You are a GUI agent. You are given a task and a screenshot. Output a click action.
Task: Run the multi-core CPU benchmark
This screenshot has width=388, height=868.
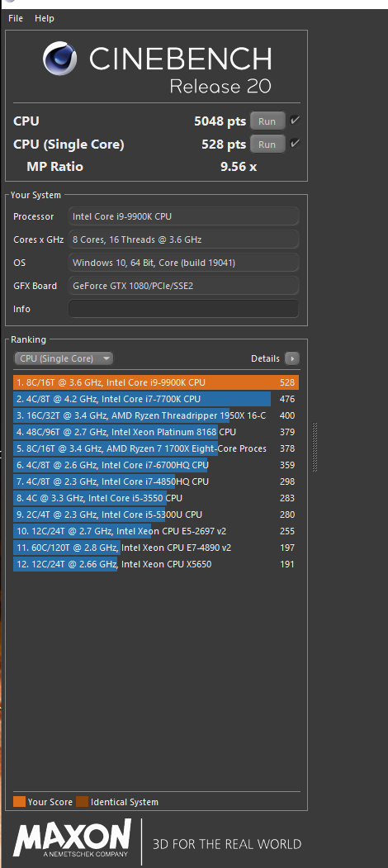click(267, 121)
